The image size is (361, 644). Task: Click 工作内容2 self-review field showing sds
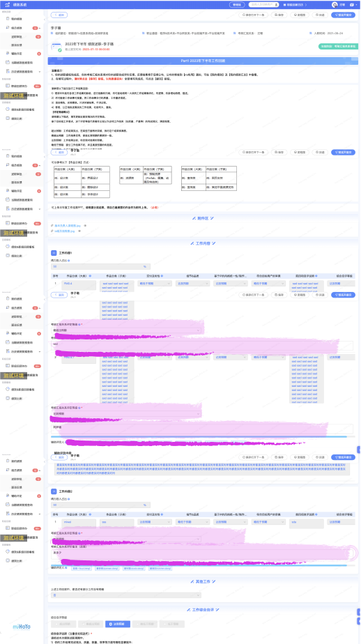(x=307, y=522)
